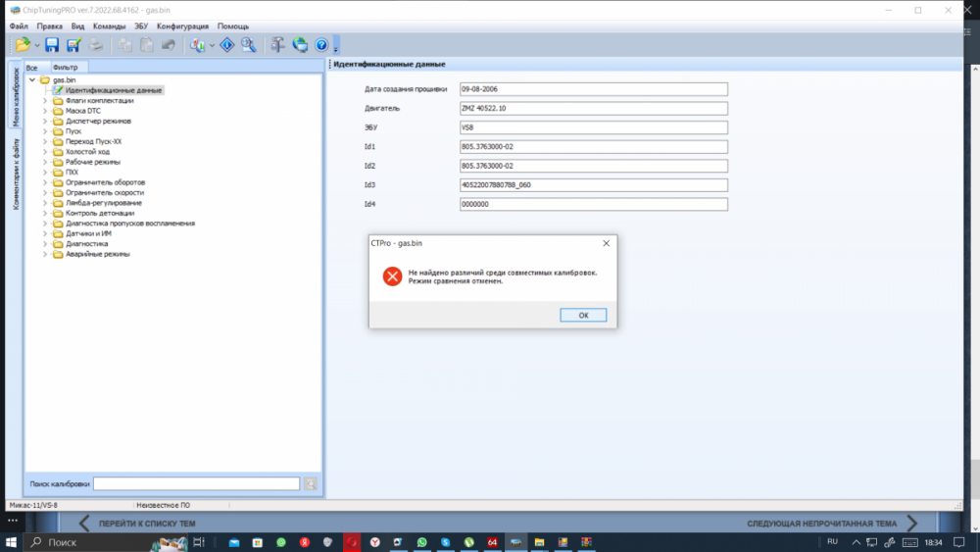Expand the Маска DTC folder
Viewport: 980px width, 552px height.
pos(45,111)
